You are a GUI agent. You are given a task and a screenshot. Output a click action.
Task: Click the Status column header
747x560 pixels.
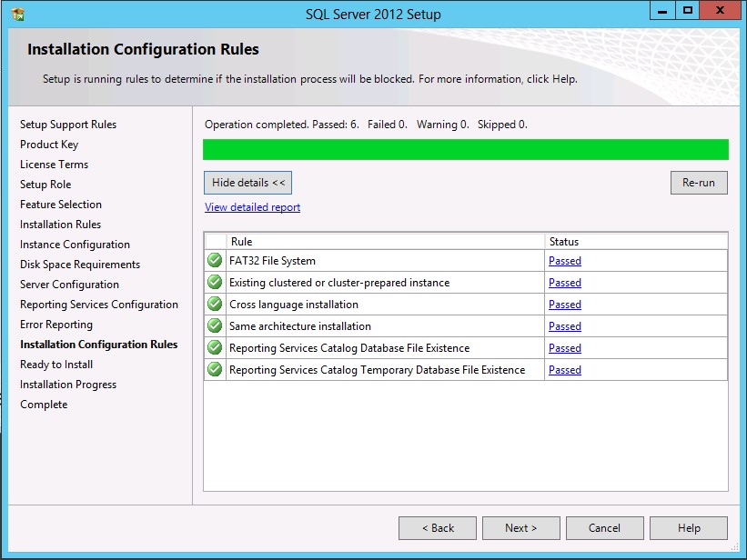(636, 242)
